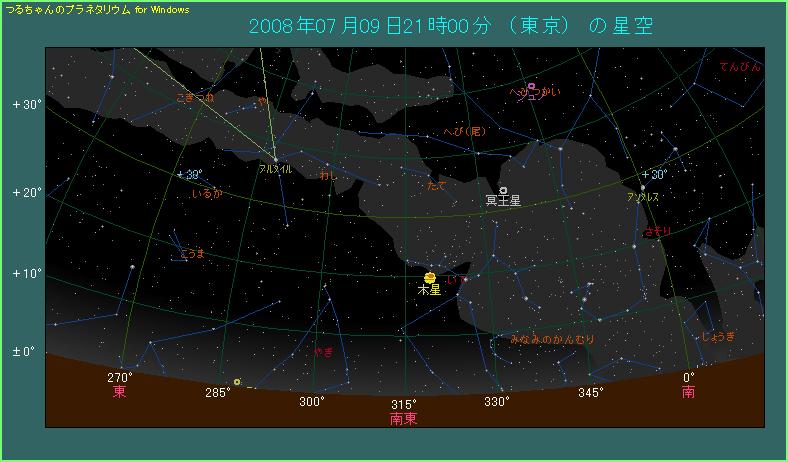This screenshot has width=788, height=462.
Task: Select the Altair (アルタイル) star
Action: click(274, 159)
